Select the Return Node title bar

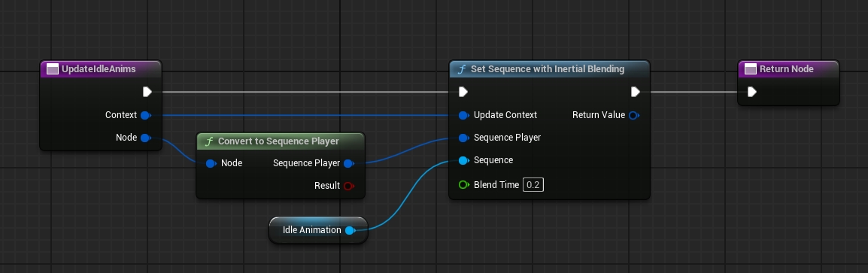pos(789,69)
